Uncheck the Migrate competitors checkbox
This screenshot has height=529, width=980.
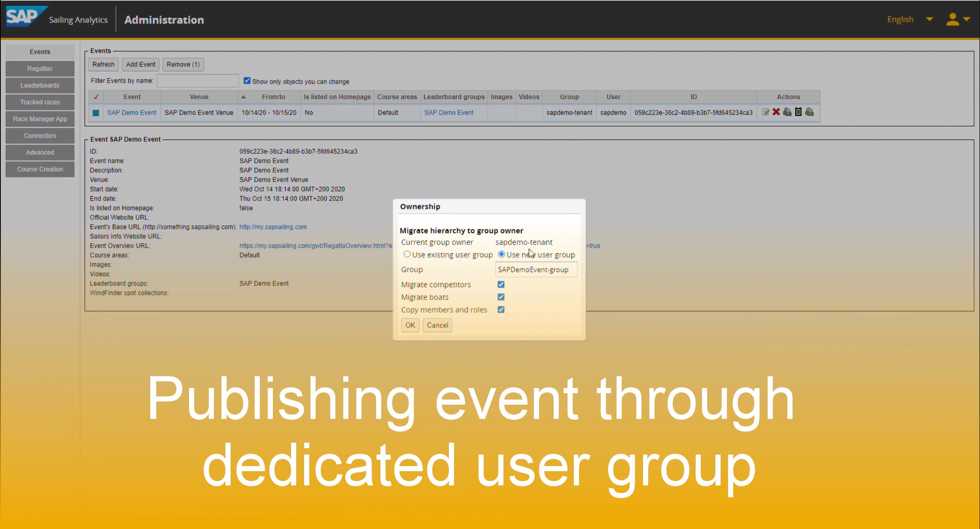[x=501, y=284]
